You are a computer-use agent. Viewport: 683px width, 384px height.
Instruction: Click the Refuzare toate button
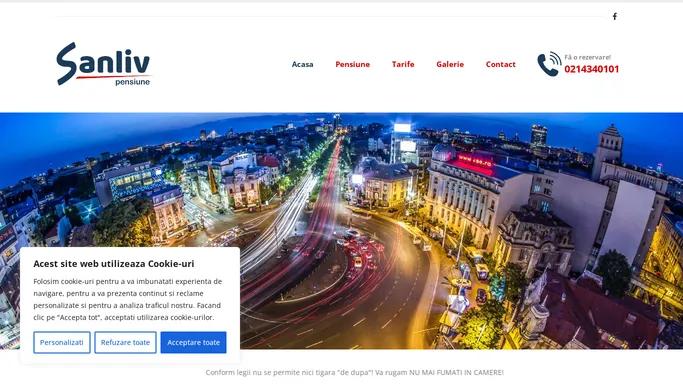click(125, 342)
